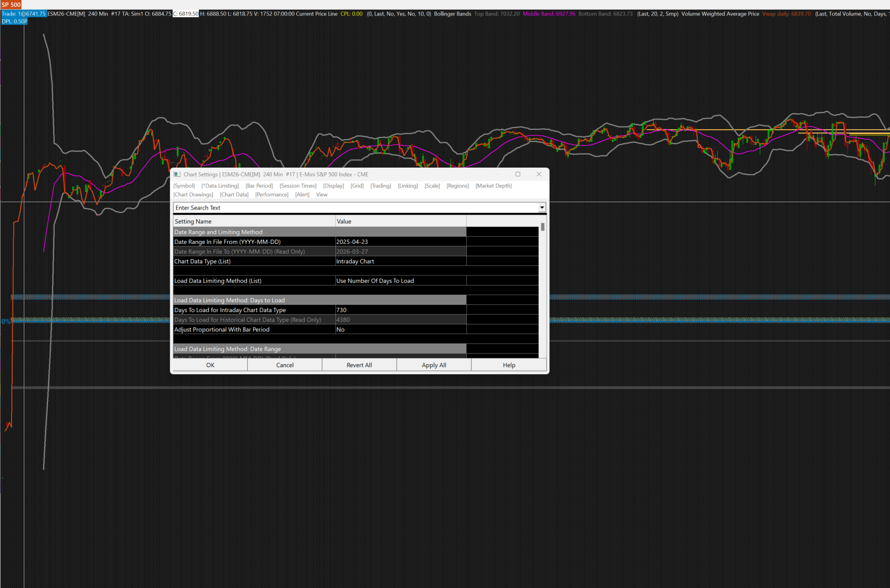Click the Revert All button
Screen dimensions: 890x588
coord(359,365)
